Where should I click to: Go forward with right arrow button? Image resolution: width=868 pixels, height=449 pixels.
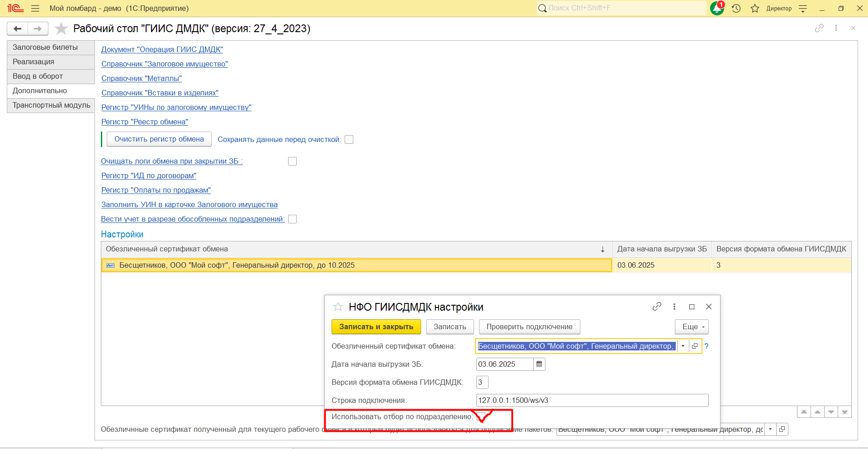click(38, 28)
